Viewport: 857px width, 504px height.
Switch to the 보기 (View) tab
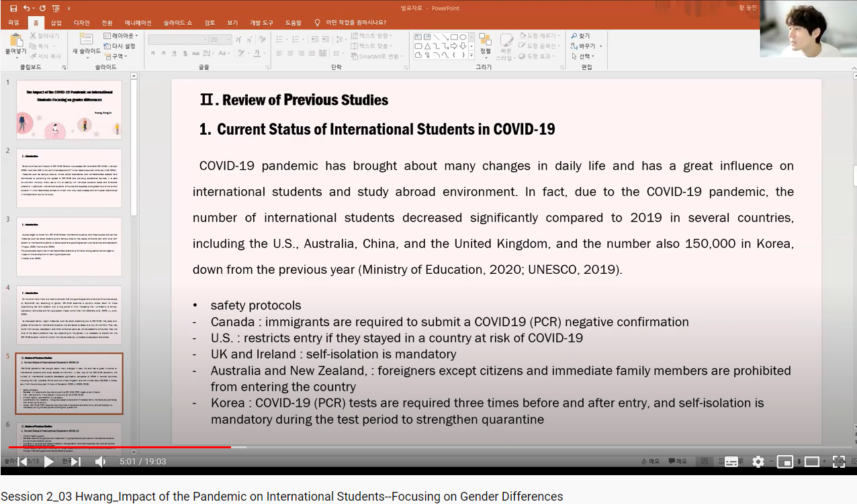232,23
